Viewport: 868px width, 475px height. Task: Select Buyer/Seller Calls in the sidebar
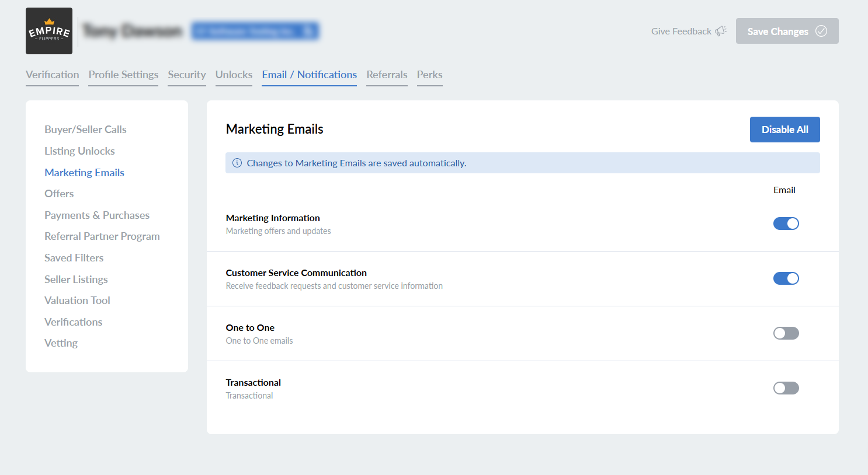pos(85,130)
